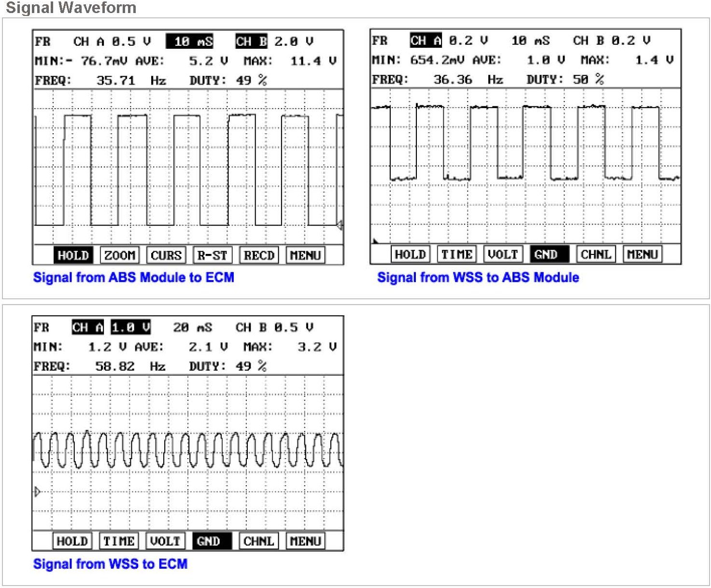Viewport: 711px width, 588px height.
Task: Click TIME in the WSS to ECM scope
Action: point(118,541)
